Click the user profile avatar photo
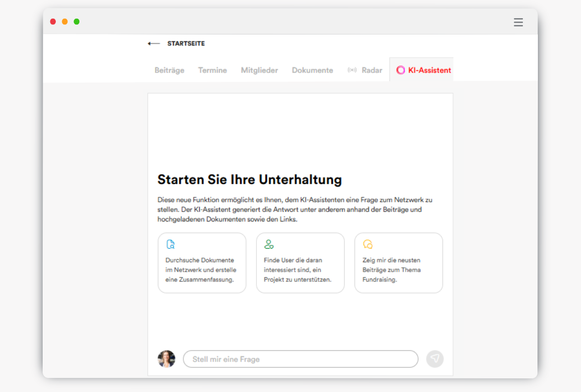Image resolution: width=581 pixels, height=392 pixels. [167, 359]
